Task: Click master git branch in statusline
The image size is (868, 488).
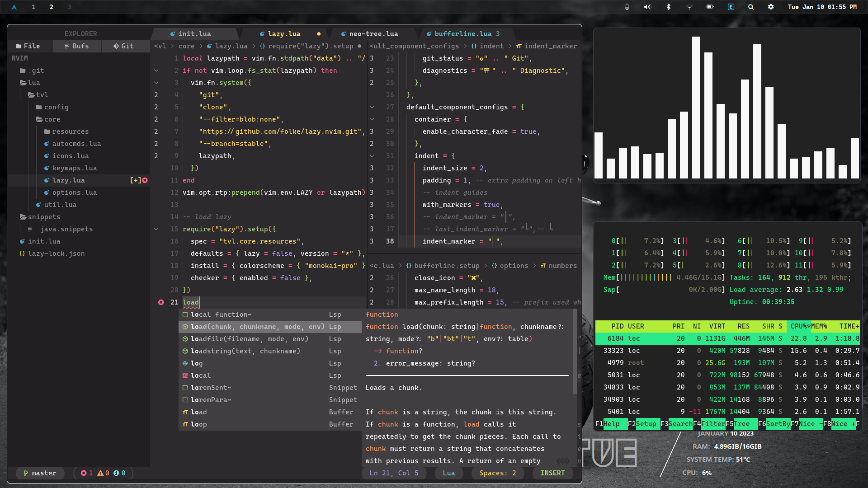Action: 40,473
